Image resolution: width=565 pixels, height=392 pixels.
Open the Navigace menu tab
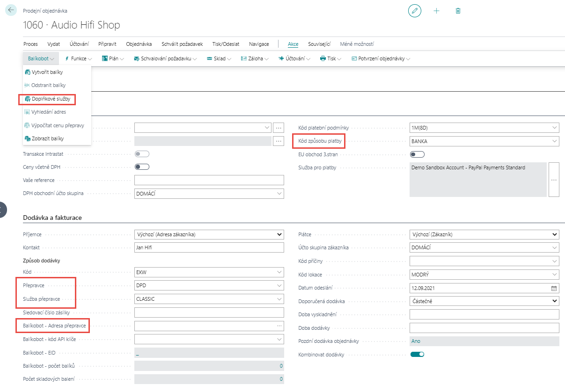pos(259,44)
